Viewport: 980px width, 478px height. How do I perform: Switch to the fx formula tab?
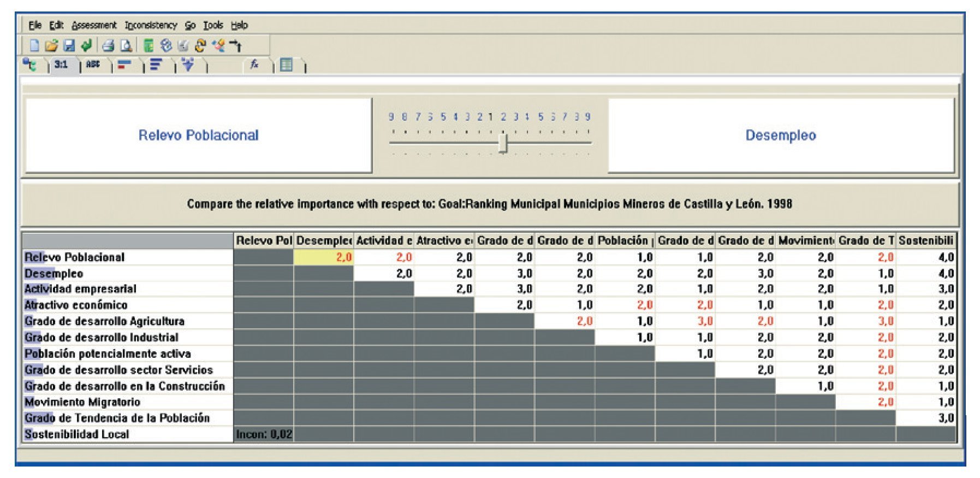tap(254, 65)
